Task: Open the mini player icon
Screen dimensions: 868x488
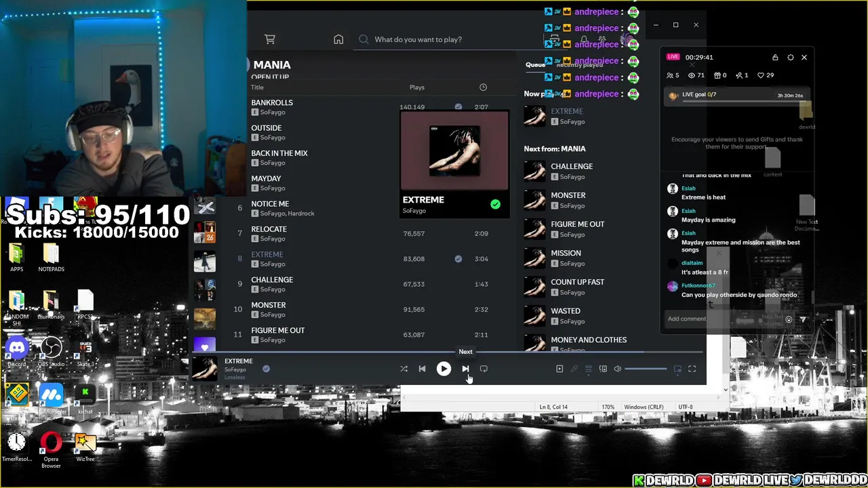Action: click(x=677, y=369)
